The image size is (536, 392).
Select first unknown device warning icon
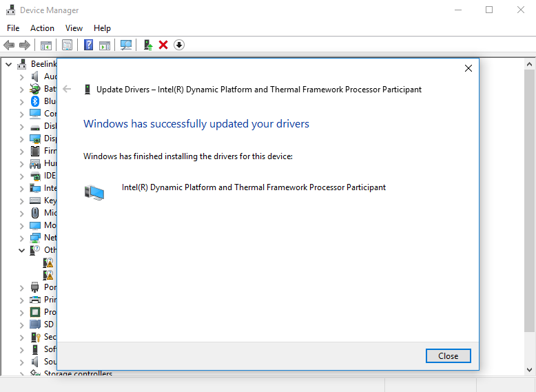coord(48,262)
